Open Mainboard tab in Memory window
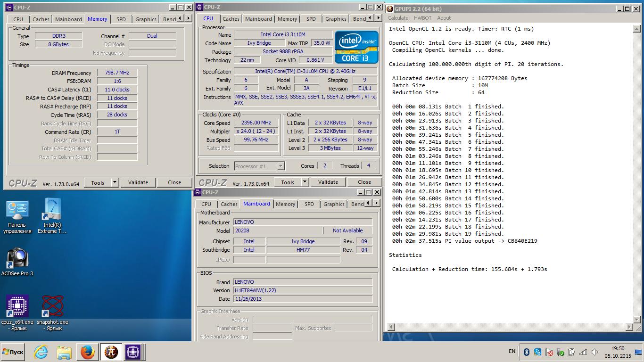This screenshot has height=362, width=644. pyautogui.click(x=68, y=19)
